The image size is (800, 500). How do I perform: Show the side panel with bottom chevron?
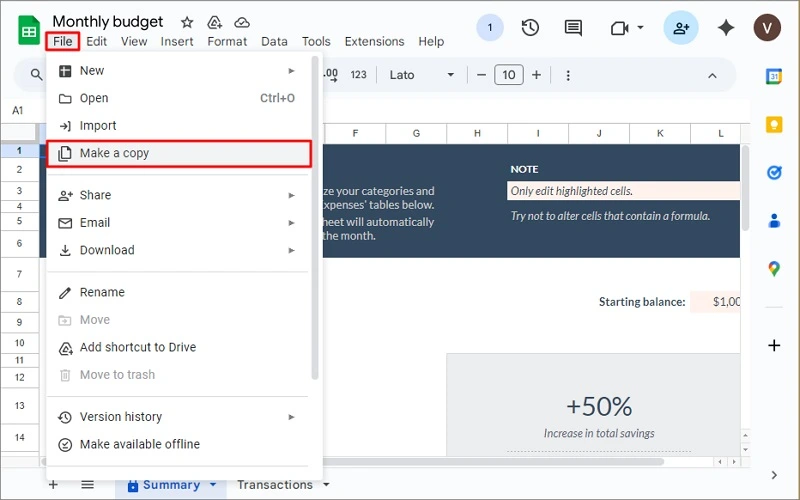click(x=774, y=475)
